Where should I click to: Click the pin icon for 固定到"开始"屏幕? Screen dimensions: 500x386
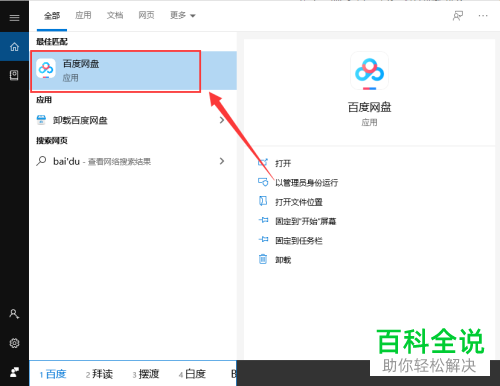263,220
